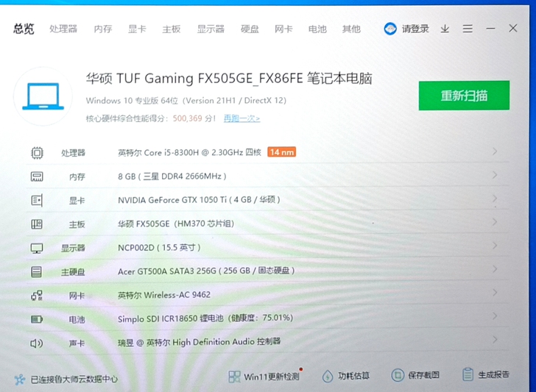
Task: Click the memory module icon
Action: coord(37,177)
